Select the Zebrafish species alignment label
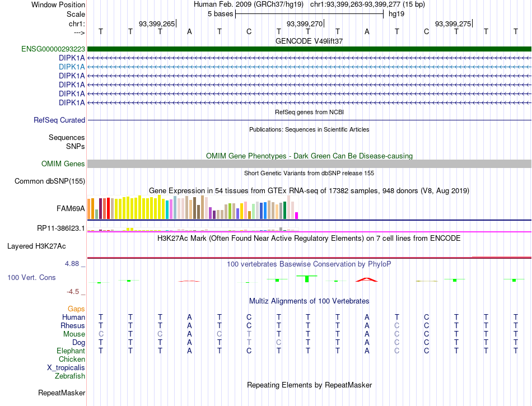 tap(70, 376)
